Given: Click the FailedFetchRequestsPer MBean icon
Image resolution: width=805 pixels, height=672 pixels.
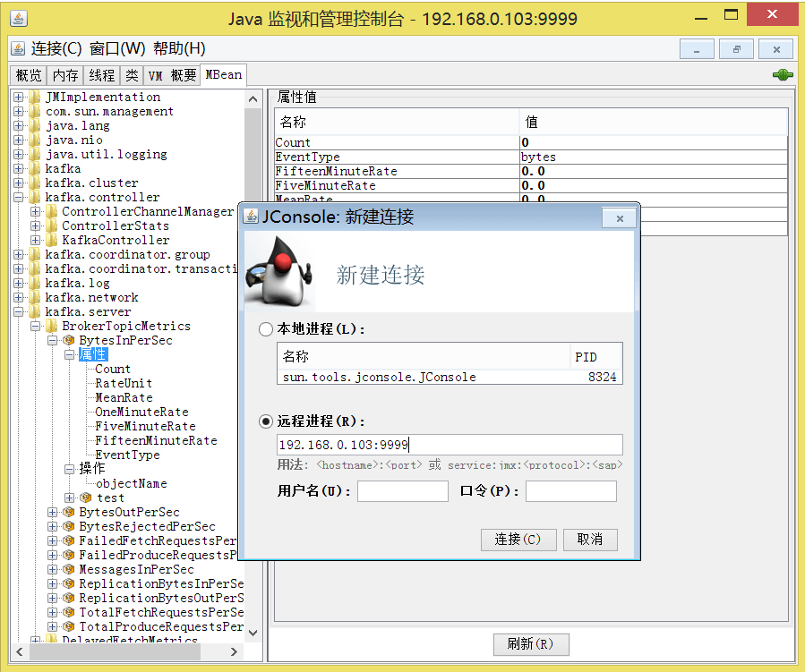Looking at the screenshot, I should point(68,540).
